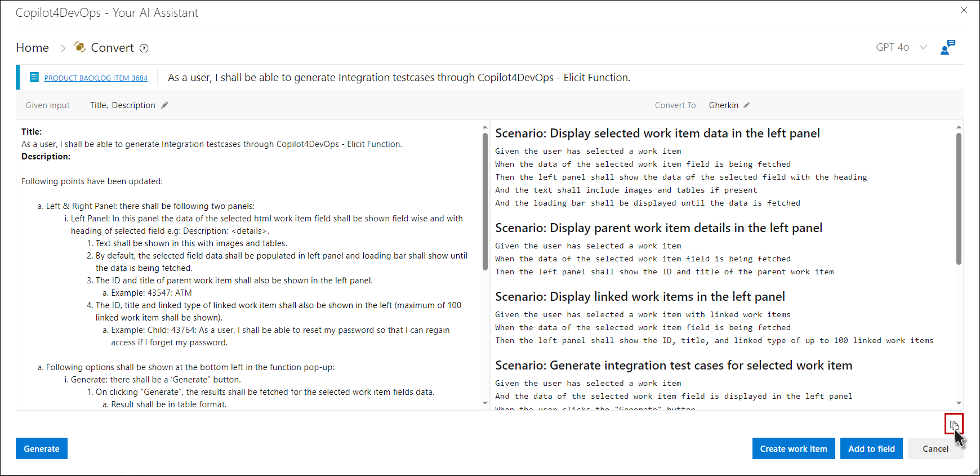Click the Gherkin output scroll up arrow
This screenshot has height=476, width=980.
click(x=959, y=127)
